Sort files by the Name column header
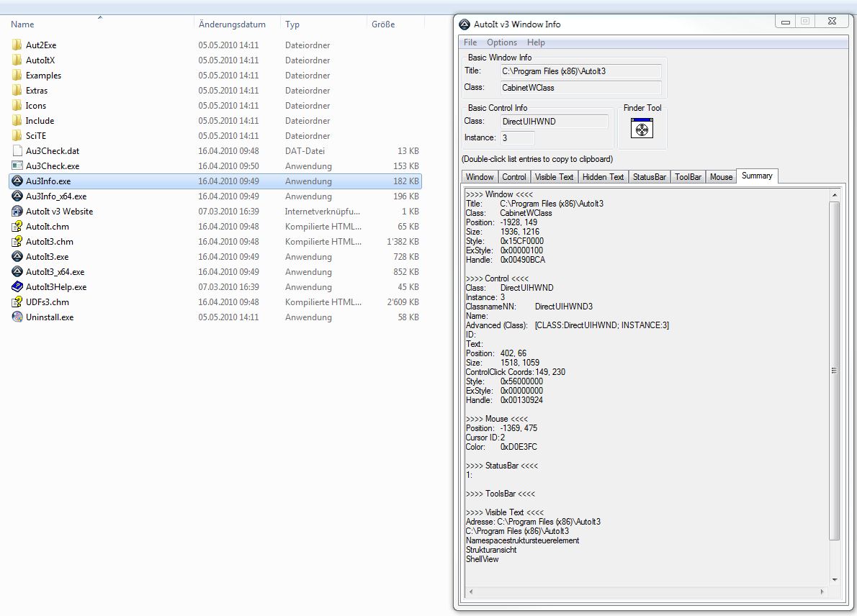 pyautogui.click(x=23, y=24)
